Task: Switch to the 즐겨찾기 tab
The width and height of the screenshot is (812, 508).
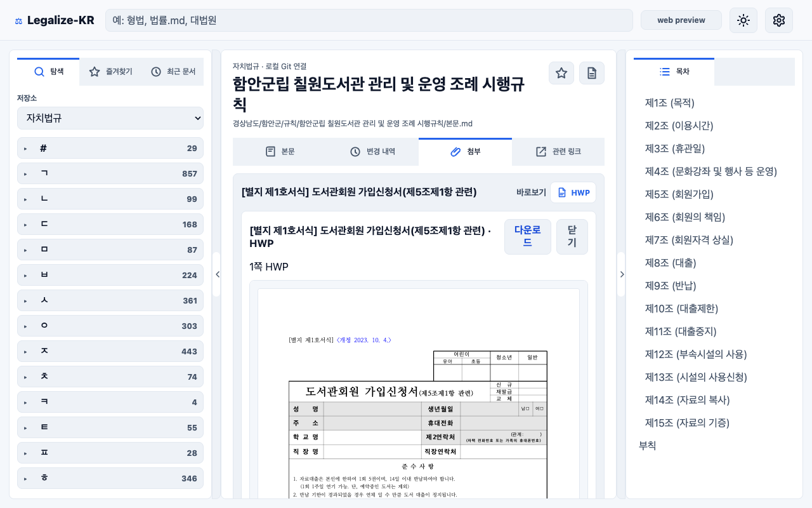Action: pyautogui.click(x=110, y=72)
